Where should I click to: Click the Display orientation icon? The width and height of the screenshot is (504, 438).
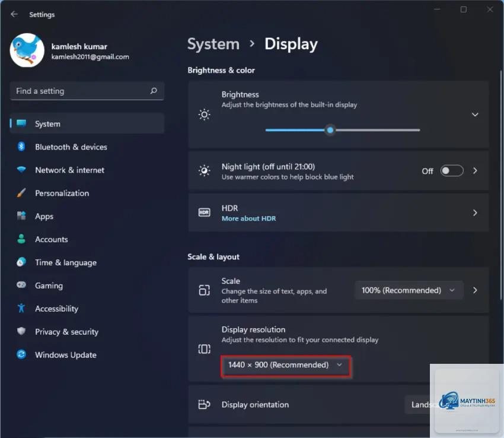[205, 404]
